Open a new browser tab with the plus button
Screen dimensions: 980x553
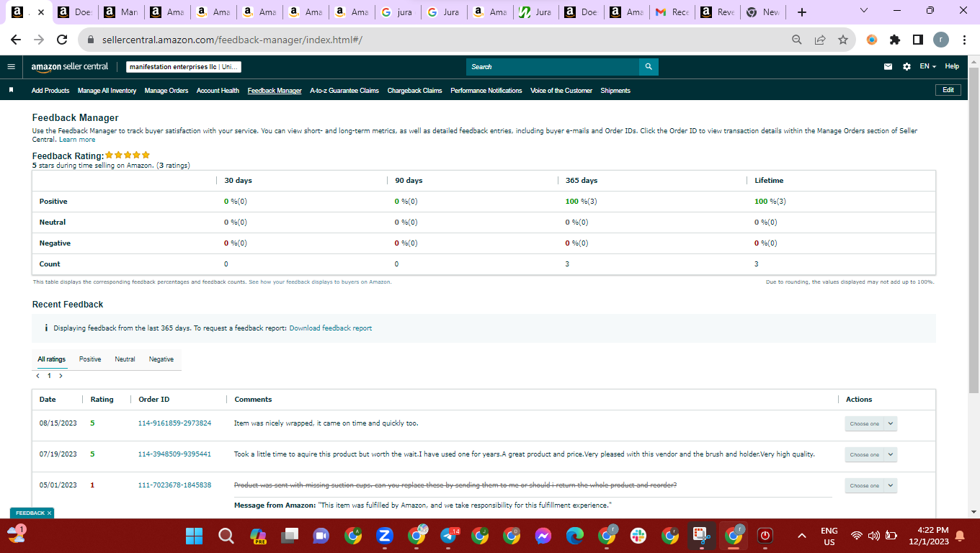click(802, 12)
